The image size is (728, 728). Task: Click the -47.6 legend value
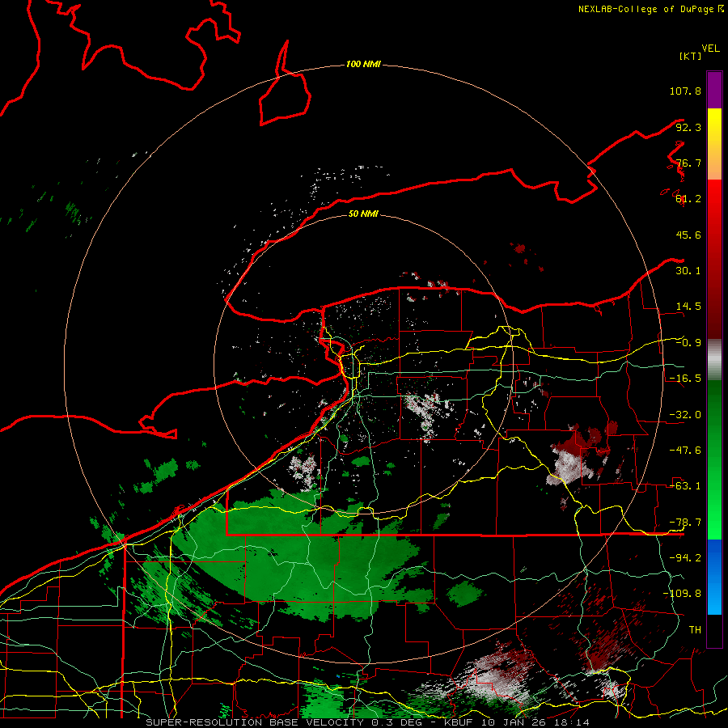tap(685, 451)
